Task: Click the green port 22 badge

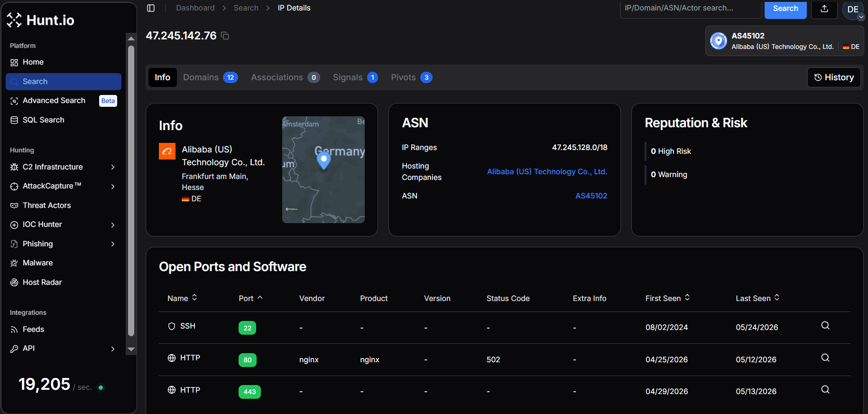Action: click(247, 328)
